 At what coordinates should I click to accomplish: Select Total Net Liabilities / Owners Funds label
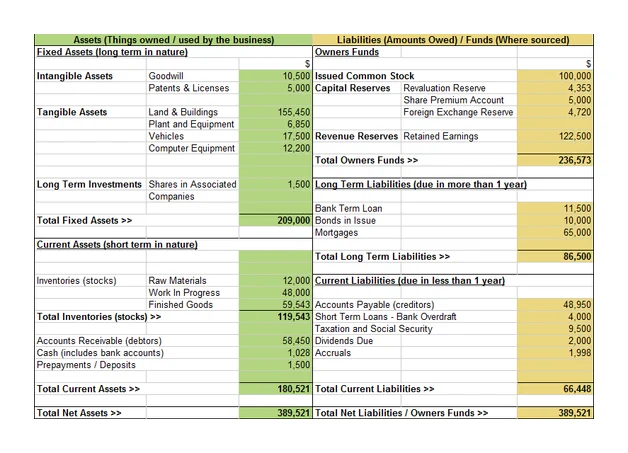tap(401, 413)
